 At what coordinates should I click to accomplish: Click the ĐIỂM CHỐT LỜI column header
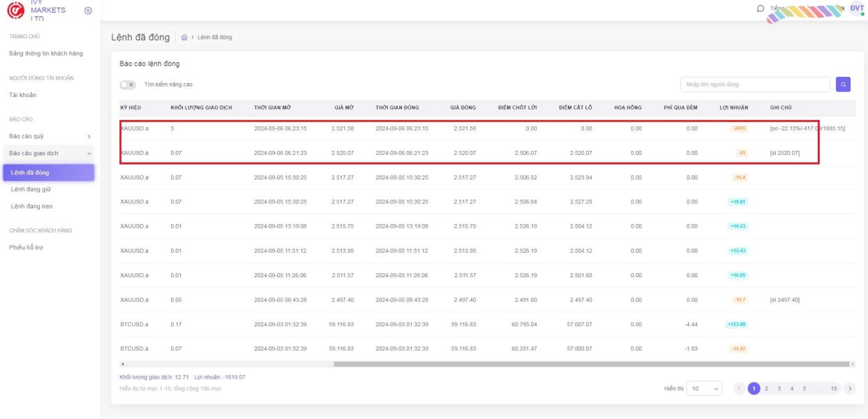coord(518,108)
